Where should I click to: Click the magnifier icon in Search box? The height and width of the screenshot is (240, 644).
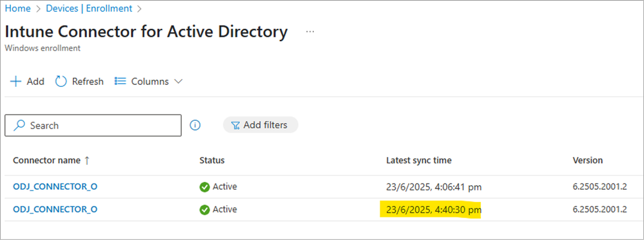[19, 125]
